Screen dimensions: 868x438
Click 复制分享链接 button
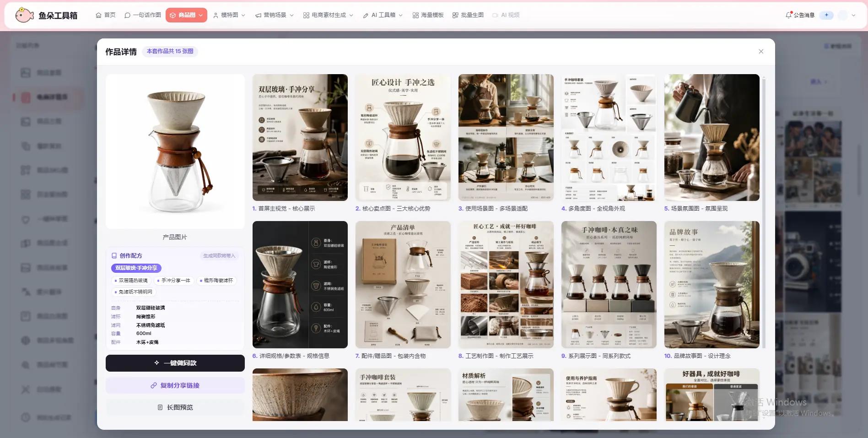[x=175, y=385]
